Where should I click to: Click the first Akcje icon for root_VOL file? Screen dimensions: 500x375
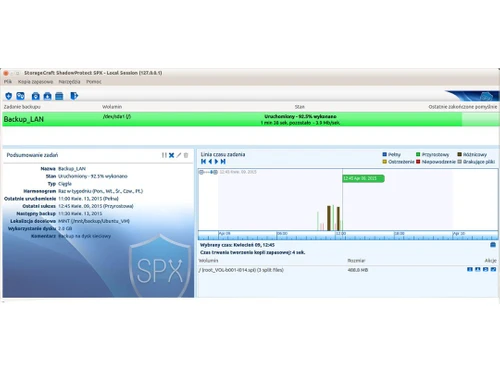(470, 269)
